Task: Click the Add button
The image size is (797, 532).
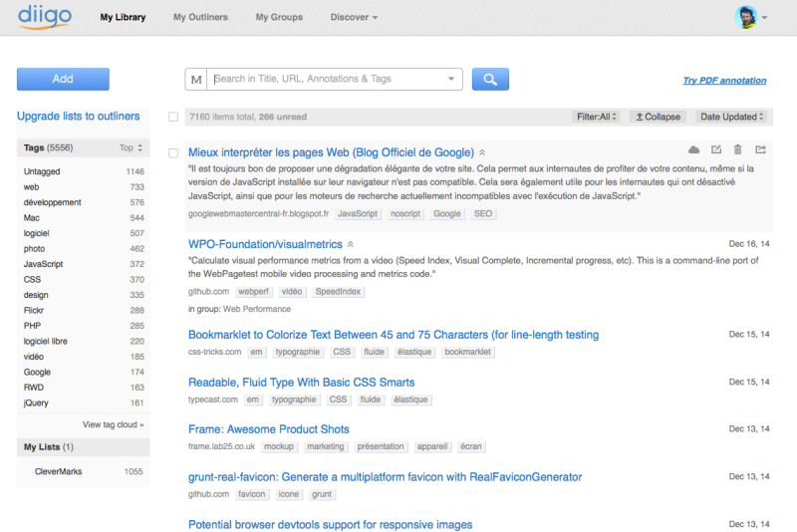Action: coord(63,80)
